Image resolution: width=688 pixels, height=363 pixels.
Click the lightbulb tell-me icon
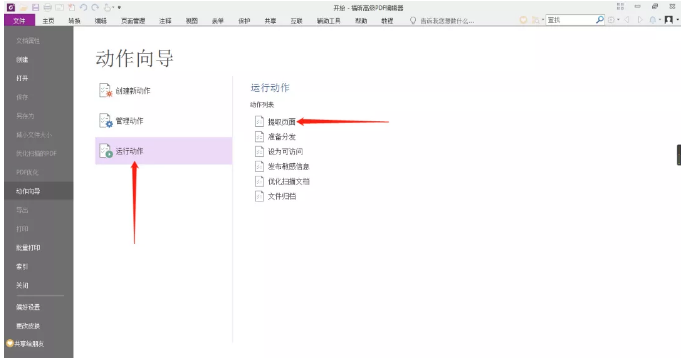(x=412, y=20)
